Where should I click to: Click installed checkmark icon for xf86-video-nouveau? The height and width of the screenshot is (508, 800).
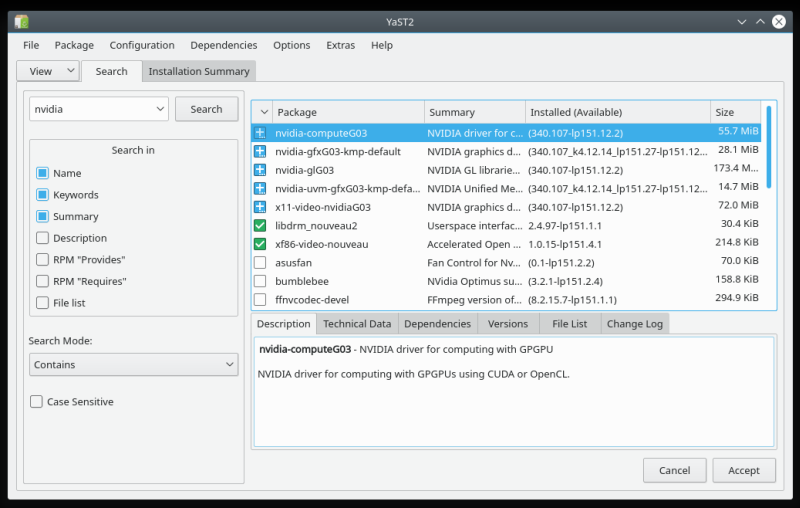(260, 244)
